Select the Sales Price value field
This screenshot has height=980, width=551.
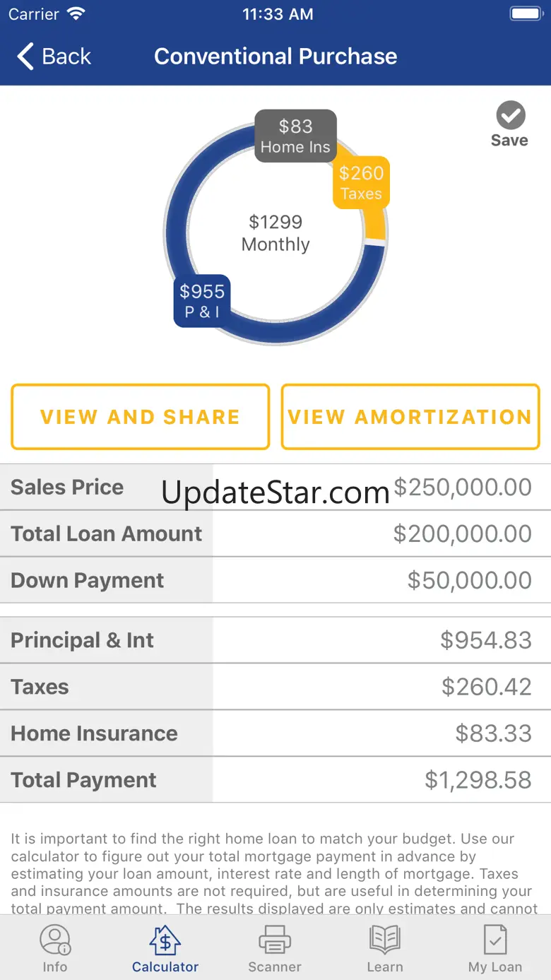[462, 488]
